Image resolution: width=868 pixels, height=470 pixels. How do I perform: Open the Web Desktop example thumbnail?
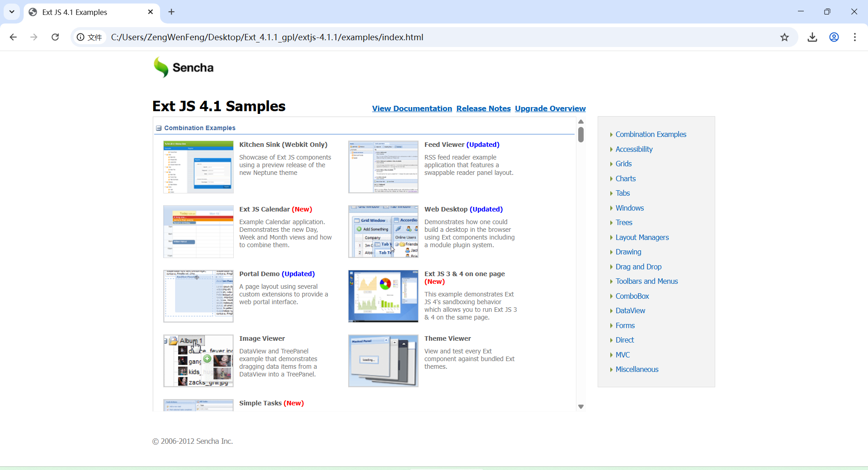point(383,231)
